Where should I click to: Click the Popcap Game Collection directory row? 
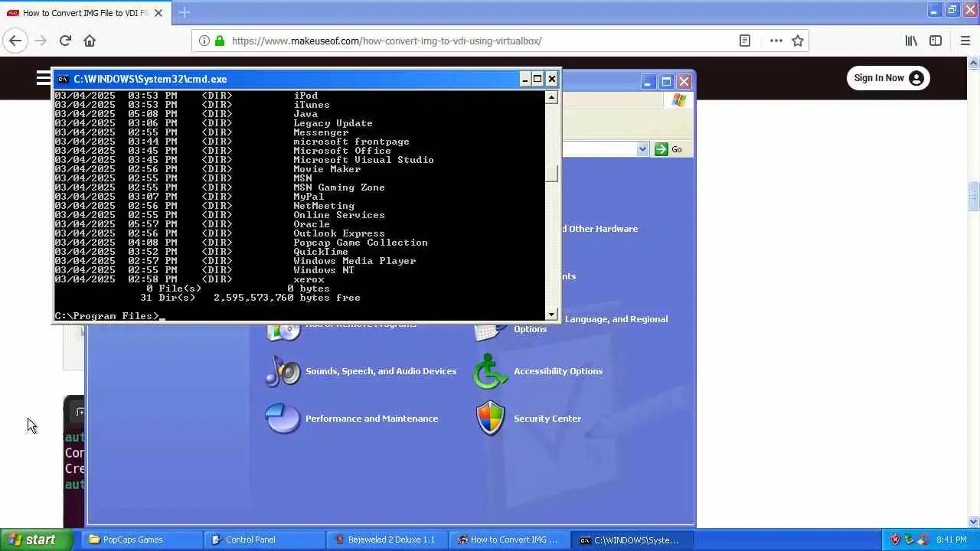[x=241, y=243]
